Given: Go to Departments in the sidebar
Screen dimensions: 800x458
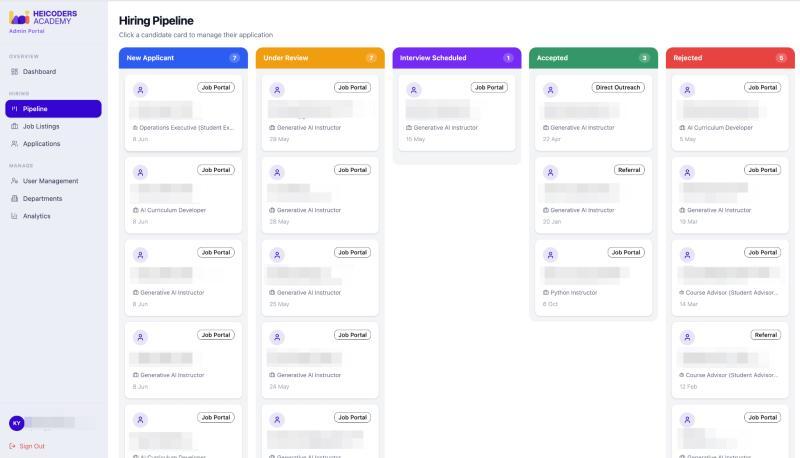Looking at the screenshot, I should pyautogui.click(x=54, y=198).
